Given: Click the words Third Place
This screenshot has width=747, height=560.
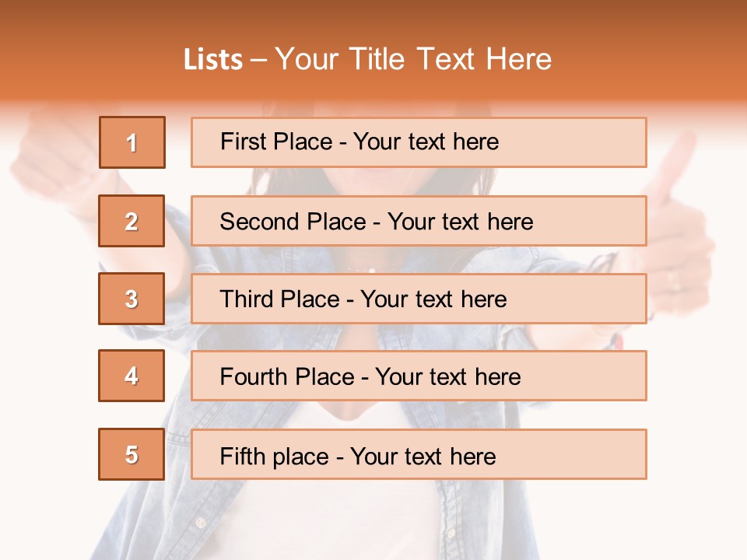Looking at the screenshot, I should [280, 299].
